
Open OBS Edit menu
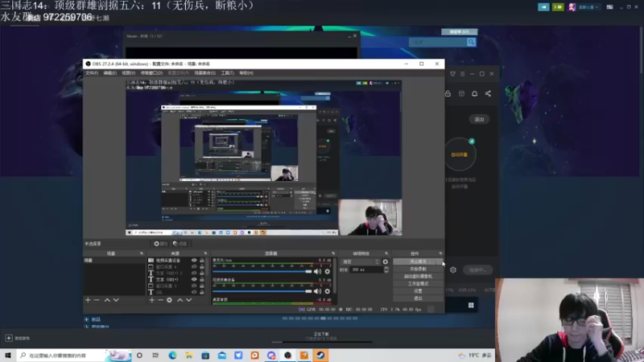(x=110, y=73)
